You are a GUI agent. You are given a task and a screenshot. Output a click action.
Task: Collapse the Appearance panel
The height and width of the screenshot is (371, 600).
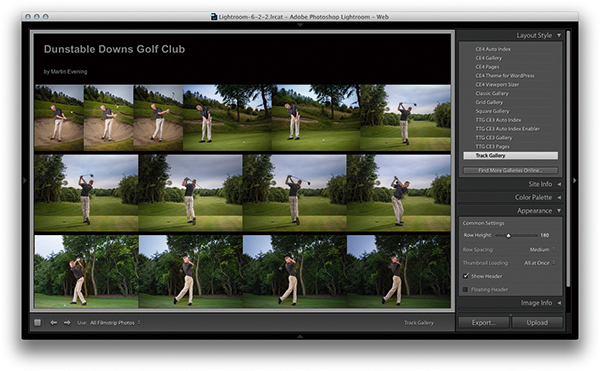559,211
